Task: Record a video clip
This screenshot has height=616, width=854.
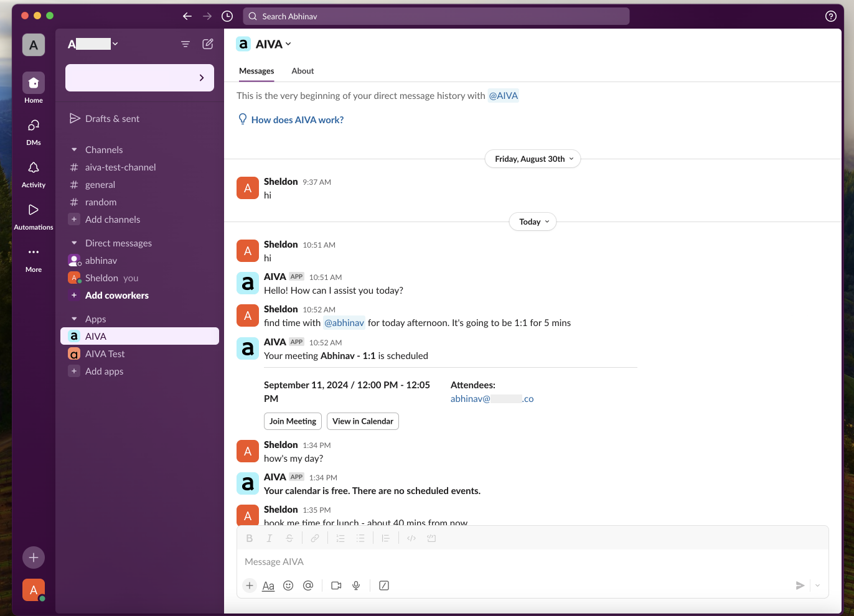Action: [336, 586]
